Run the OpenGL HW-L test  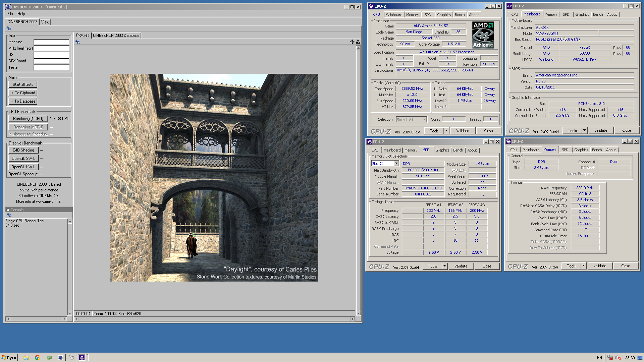click(23, 167)
